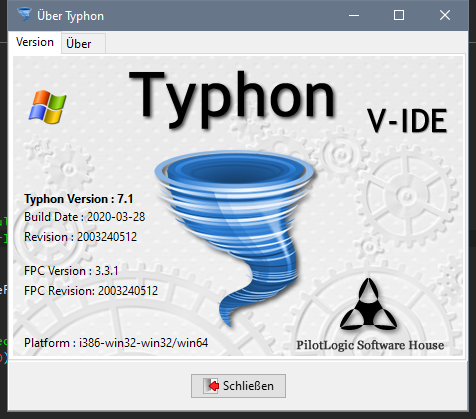Image resolution: width=476 pixels, height=419 pixels.
Task: Click the large blue tornado graphic
Action: point(235,237)
